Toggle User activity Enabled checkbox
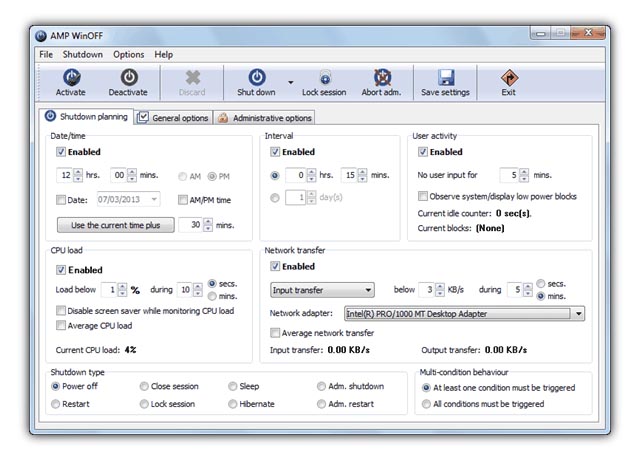Image resolution: width=640 pixels, height=460 pixels. point(422,152)
